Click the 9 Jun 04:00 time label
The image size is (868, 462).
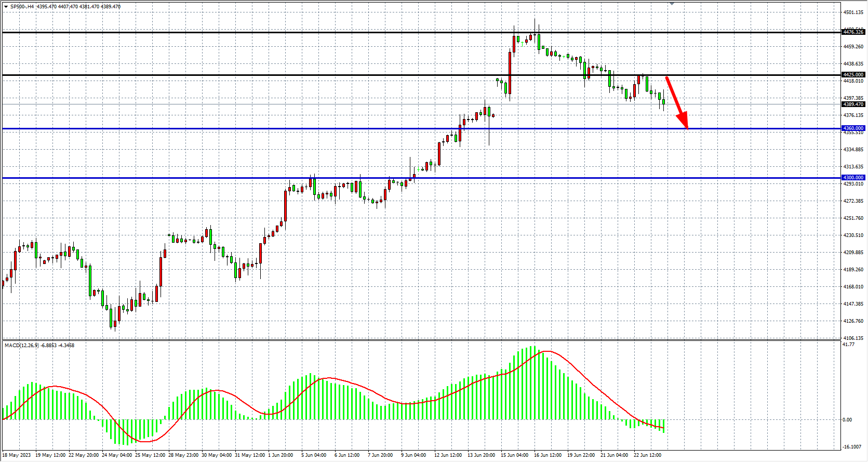click(x=413, y=455)
